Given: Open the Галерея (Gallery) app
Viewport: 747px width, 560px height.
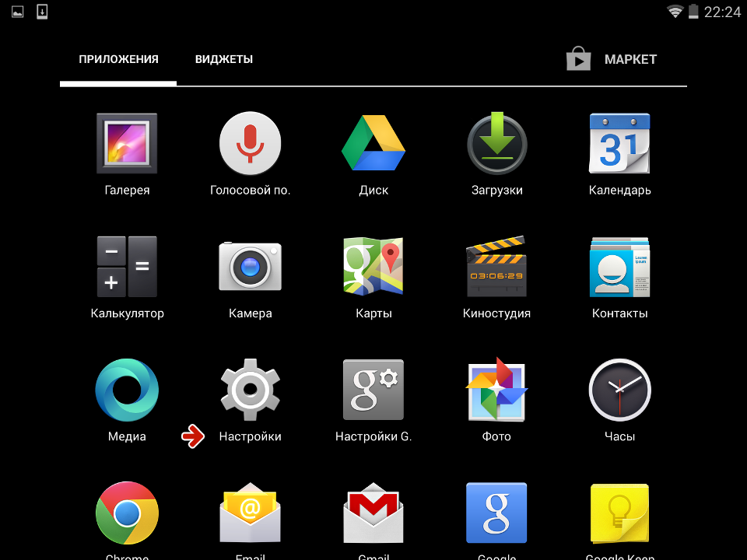Looking at the screenshot, I should [x=127, y=144].
